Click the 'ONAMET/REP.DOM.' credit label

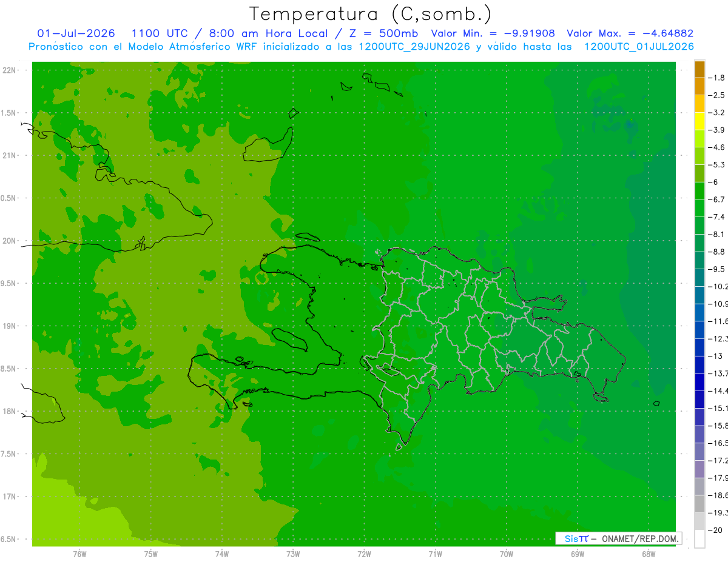click(640, 538)
